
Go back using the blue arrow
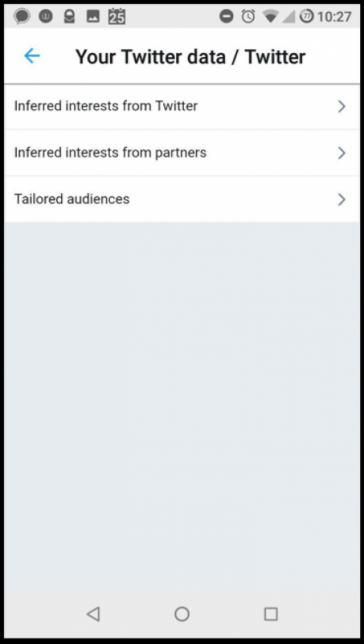tap(32, 56)
